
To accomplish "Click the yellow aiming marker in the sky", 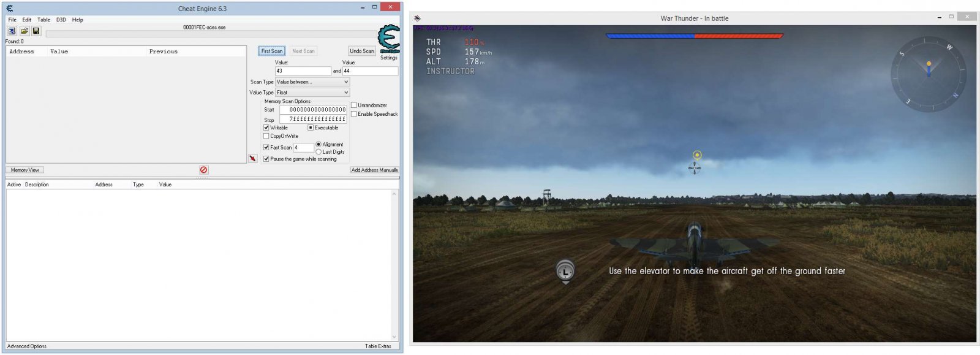I will pyautogui.click(x=697, y=155).
